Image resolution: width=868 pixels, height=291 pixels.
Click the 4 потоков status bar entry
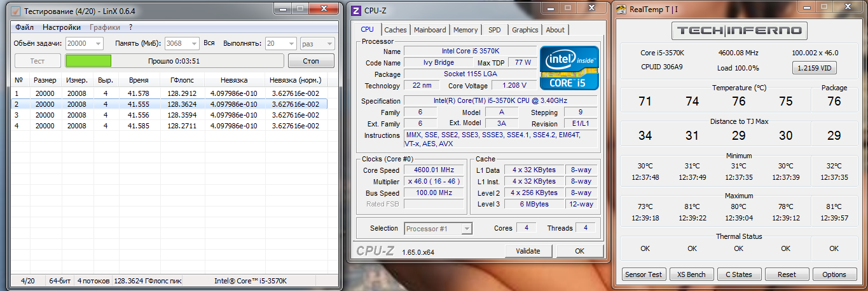[x=93, y=280]
